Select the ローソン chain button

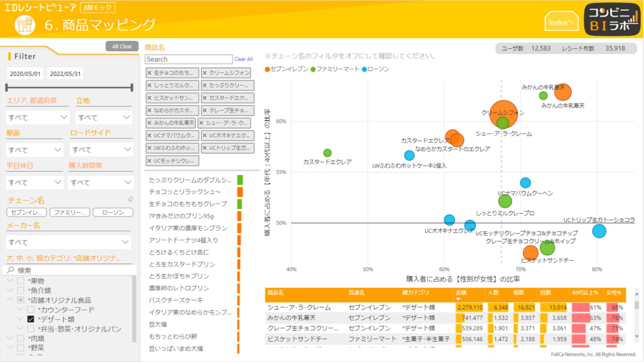pyautogui.click(x=113, y=213)
